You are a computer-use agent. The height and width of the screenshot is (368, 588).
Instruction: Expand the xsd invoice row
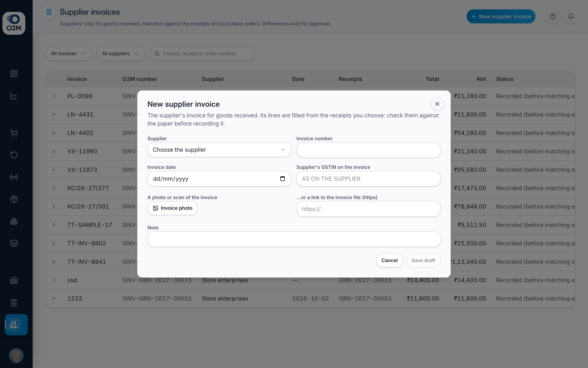[54, 280]
